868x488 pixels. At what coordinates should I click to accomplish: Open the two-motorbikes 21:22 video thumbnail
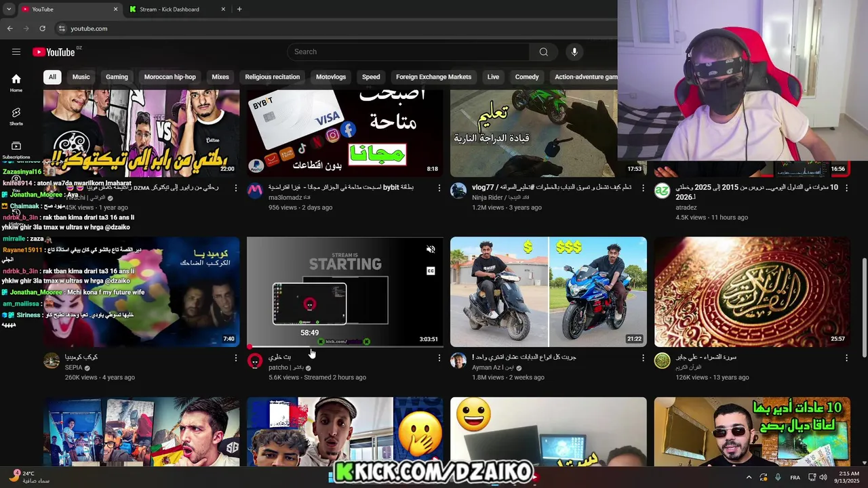tap(548, 291)
